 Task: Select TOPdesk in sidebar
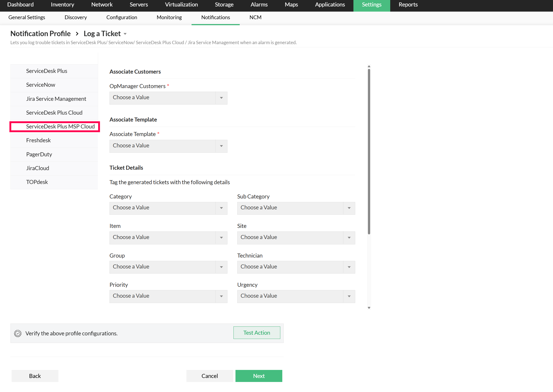click(x=54, y=182)
